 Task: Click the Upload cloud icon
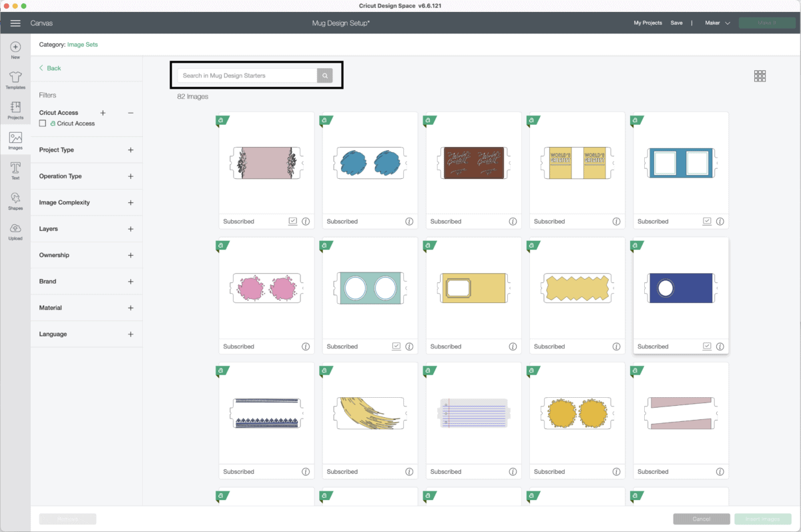(x=15, y=228)
